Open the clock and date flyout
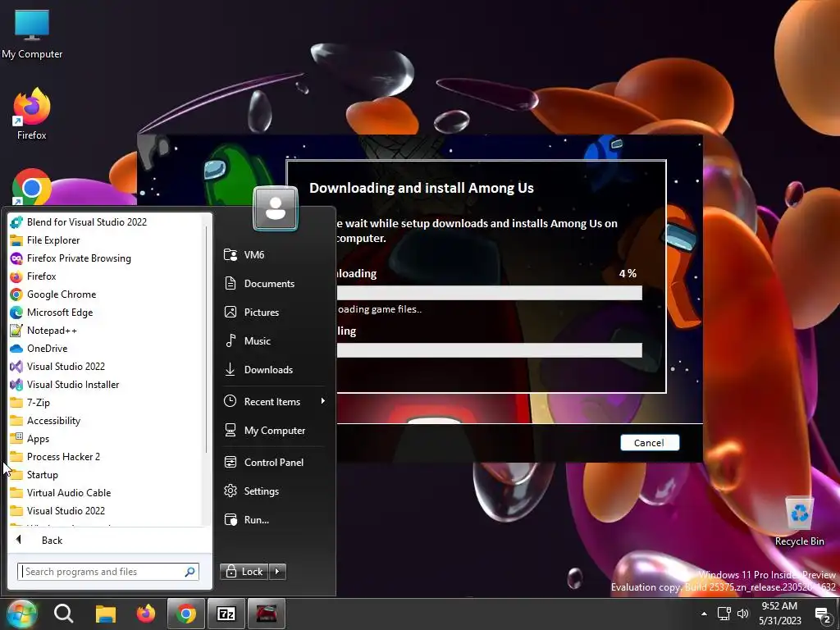 tap(779, 614)
